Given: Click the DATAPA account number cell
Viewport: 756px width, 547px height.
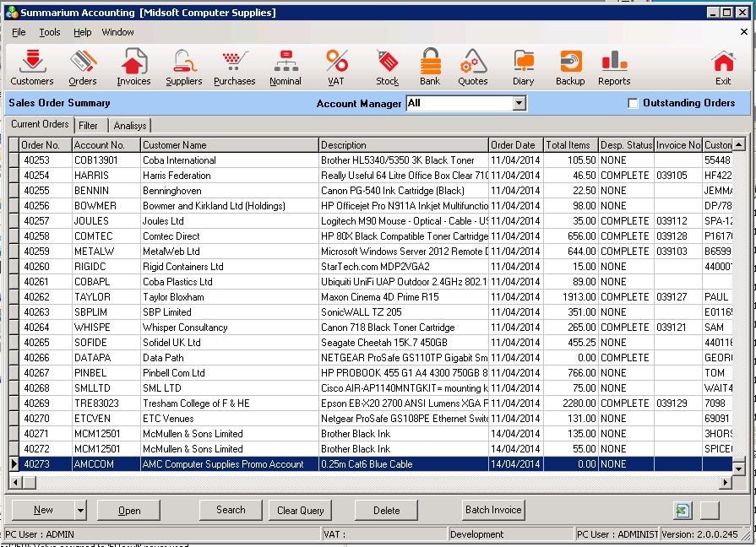Looking at the screenshot, I should click(106, 358).
